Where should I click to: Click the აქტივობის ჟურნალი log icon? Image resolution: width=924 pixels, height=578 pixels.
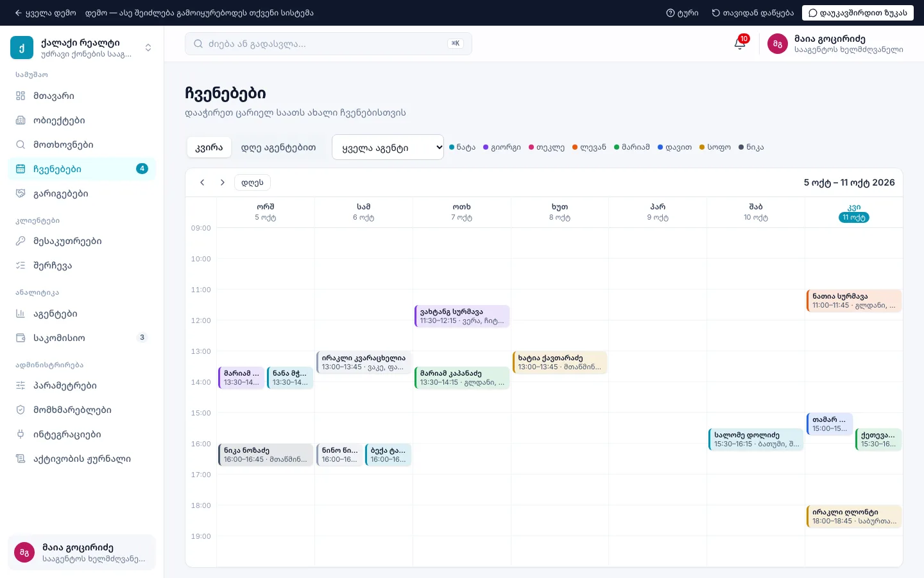pos(21,459)
